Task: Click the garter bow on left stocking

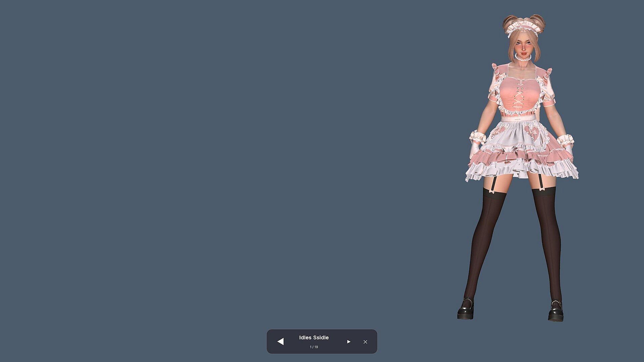Action: pos(492,192)
